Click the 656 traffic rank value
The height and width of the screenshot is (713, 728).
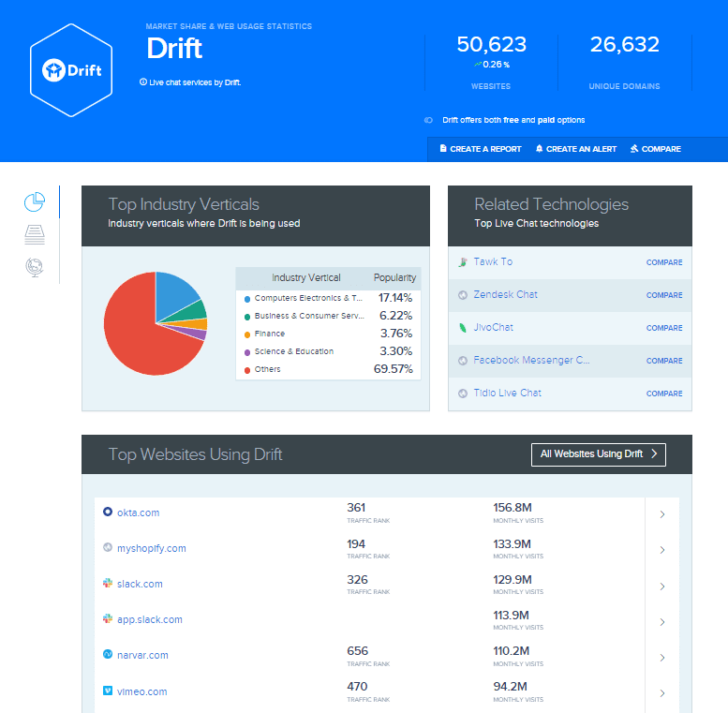coord(358,651)
